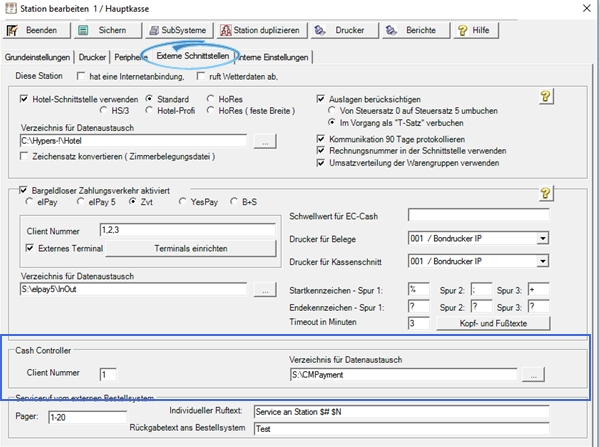Screen dimensions: 600x447
Task: Click help icon in cashless payment section
Action: click(546, 193)
